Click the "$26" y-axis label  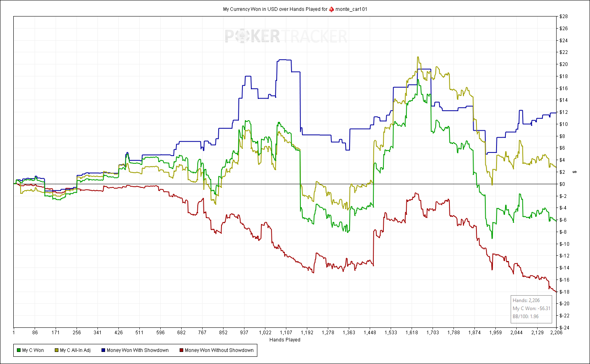563,29
